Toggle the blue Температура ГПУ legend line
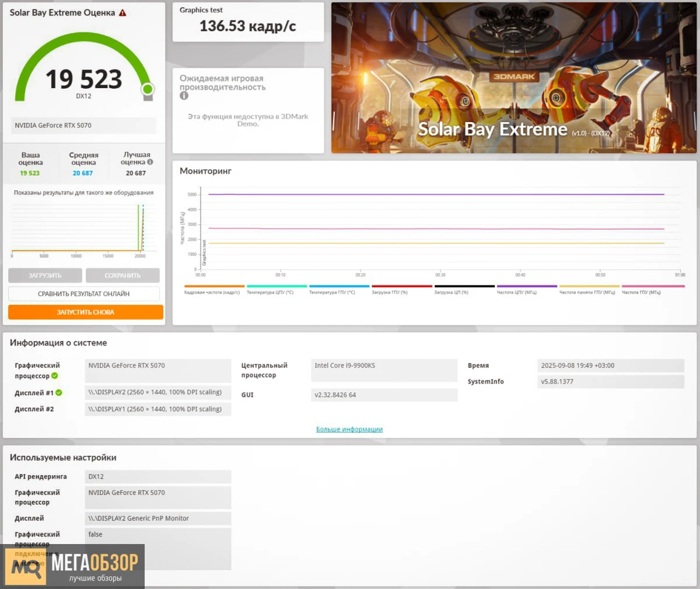The width and height of the screenshot is (700, 589). click(339, 287)
